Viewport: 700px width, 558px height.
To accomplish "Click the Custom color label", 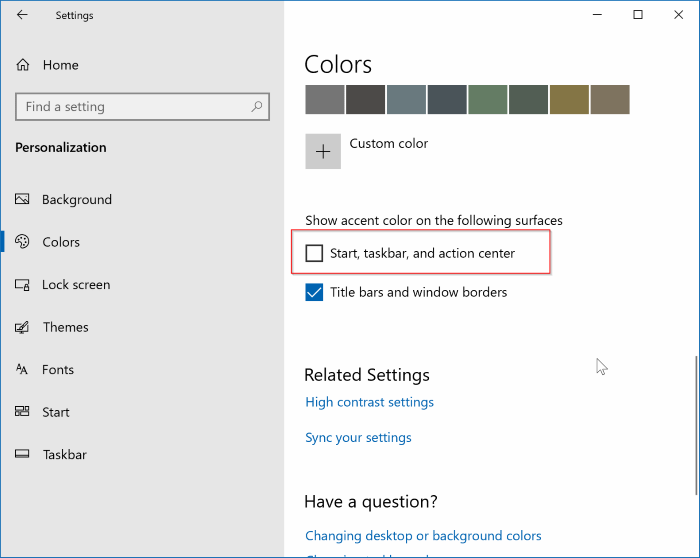I will pyautogui.click(x=388, y=143).
